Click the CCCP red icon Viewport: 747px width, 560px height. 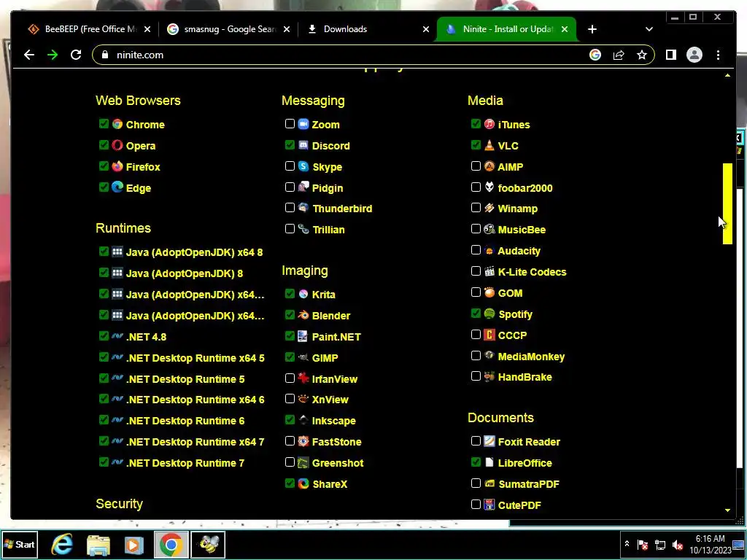[489, 335]
